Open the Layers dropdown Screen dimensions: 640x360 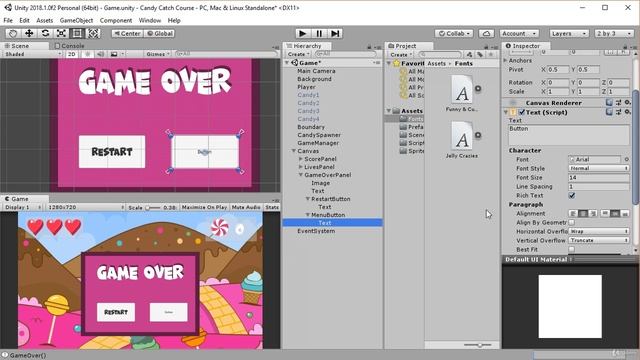pyautogui.click(x=569, y=33)
